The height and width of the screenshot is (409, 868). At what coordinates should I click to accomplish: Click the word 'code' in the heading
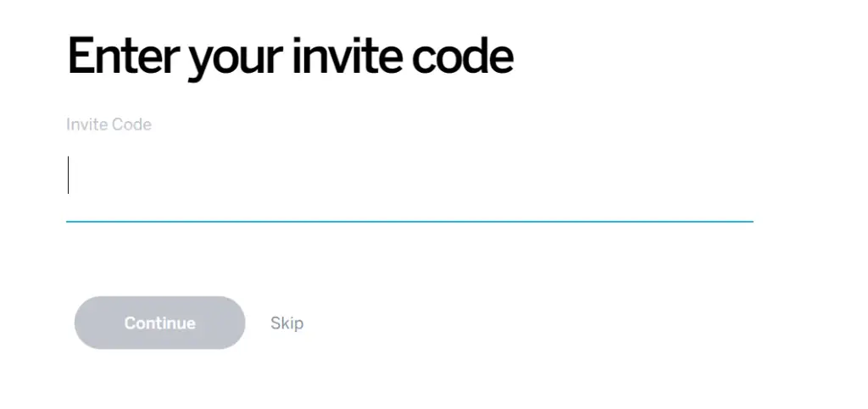pos(463,55)
